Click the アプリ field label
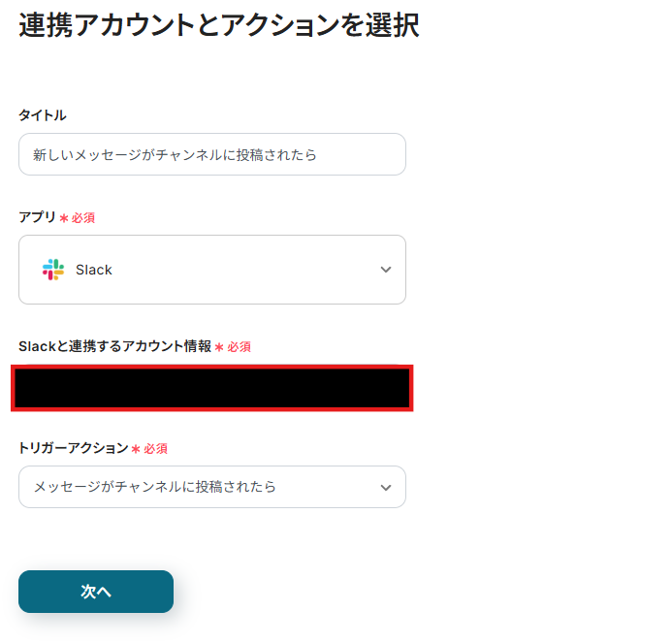This screenshot has width=672, height=643. tap(37, 217)
